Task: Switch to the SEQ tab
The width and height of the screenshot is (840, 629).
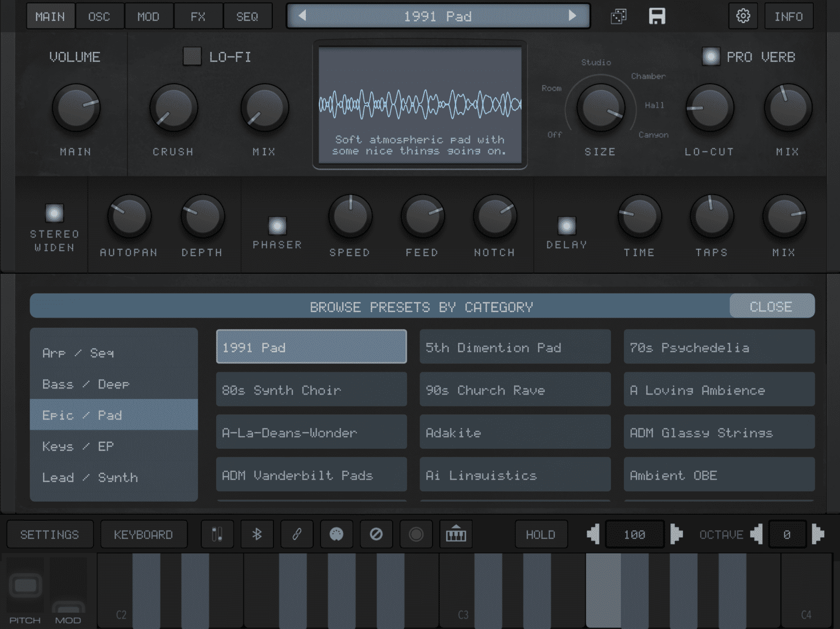Action: (247, 16)
